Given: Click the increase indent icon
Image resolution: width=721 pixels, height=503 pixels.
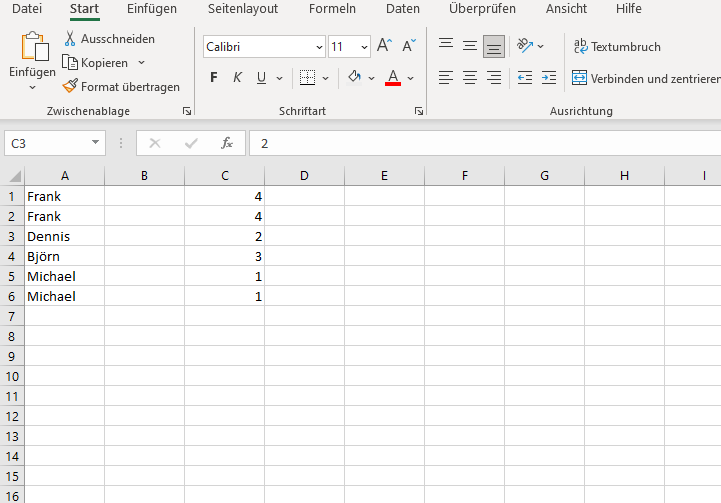Looking at the screenshot, I should pos(548,78).
